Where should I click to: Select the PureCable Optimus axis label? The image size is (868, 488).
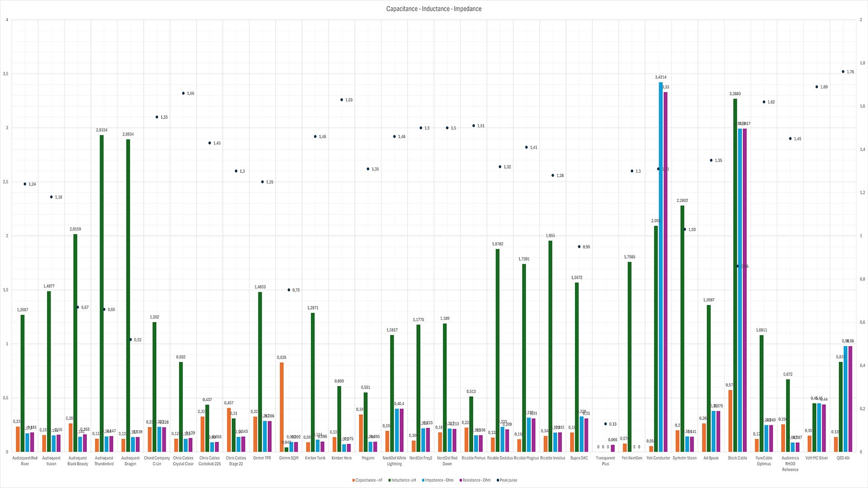pos(764,461)
